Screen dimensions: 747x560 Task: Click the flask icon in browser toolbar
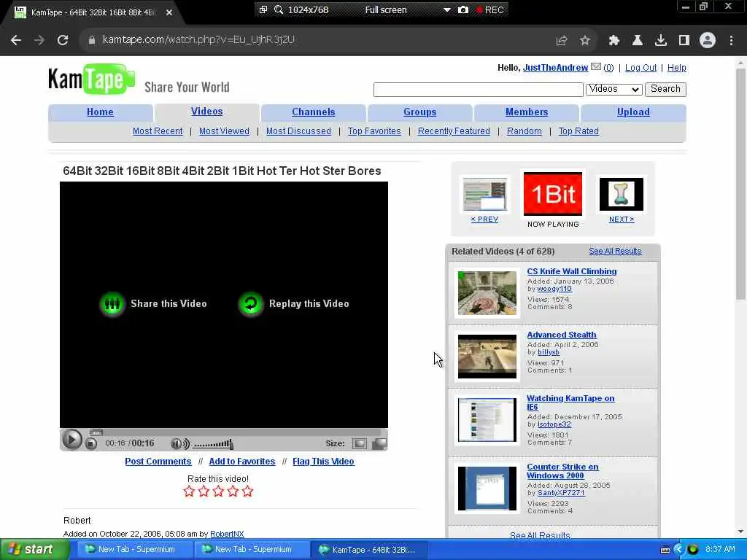point(638,41)
